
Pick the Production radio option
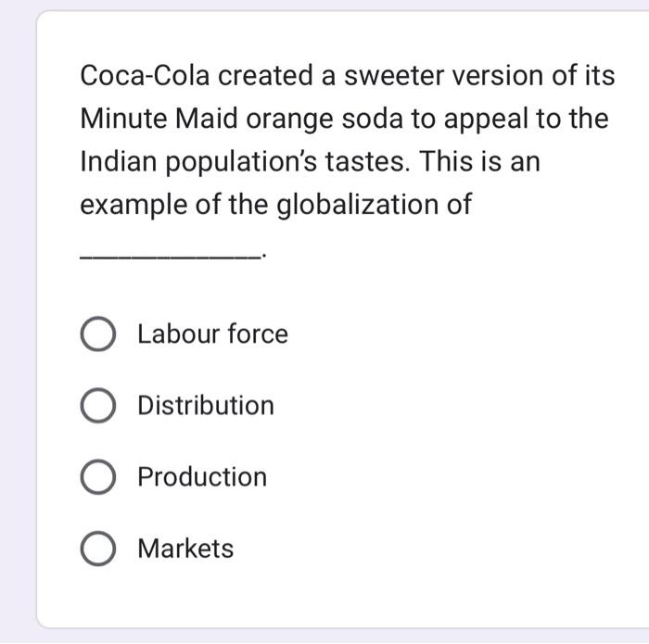[97, 477]
